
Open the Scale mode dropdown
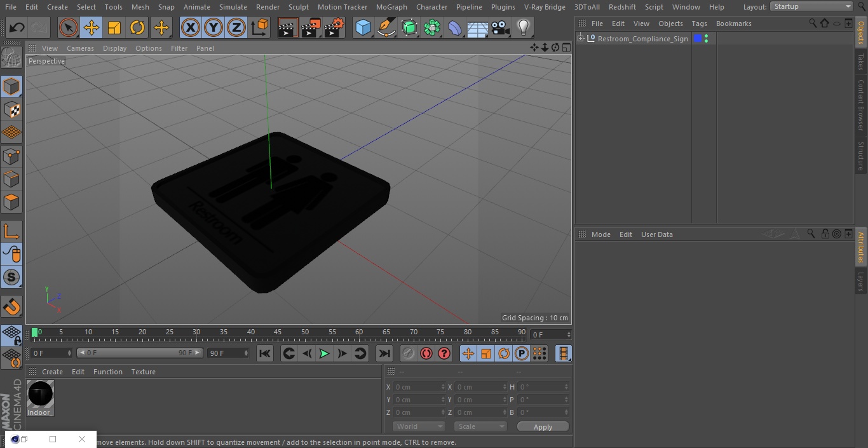(480, 426)
